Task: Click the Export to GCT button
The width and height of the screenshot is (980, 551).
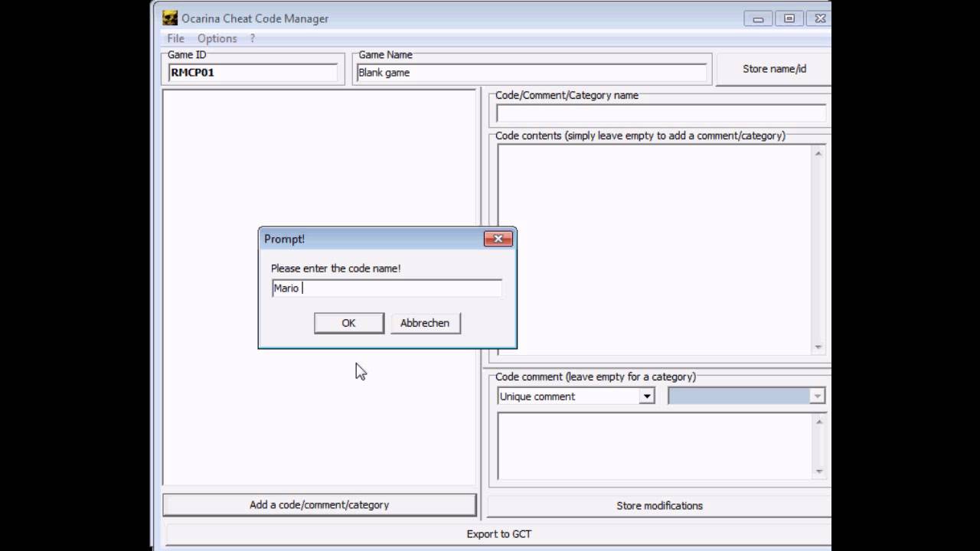Action: pos(498,534)
